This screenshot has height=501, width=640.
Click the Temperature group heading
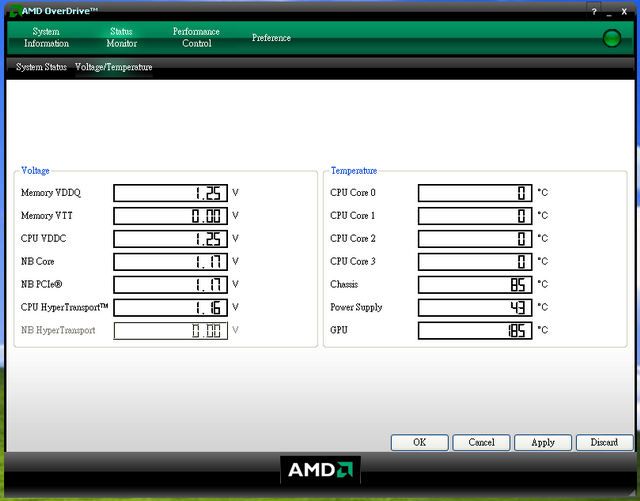pos(354,171)
